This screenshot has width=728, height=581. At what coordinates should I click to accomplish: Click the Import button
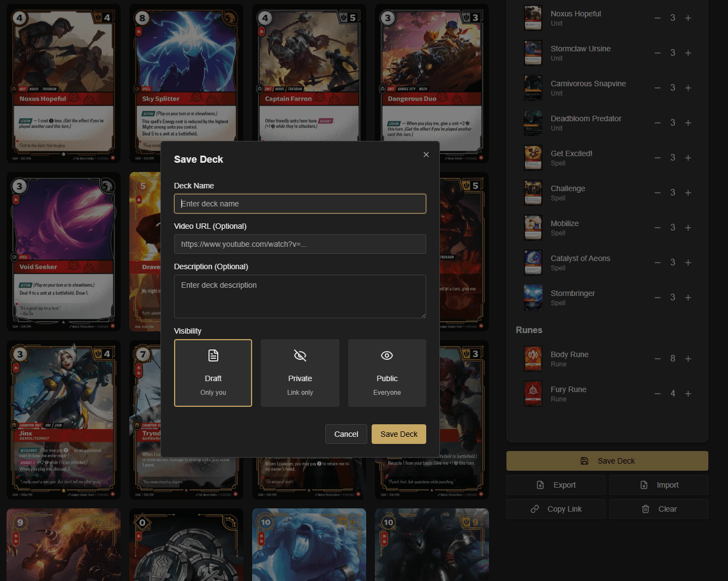tap(659, 485)
